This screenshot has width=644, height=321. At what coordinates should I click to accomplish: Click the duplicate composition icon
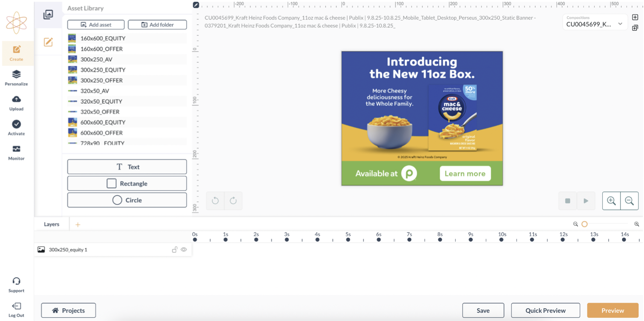click(635, 28)
